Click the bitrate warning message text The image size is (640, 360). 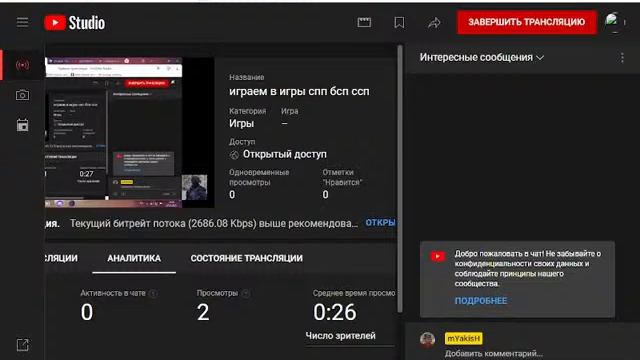(x=213, y=223)
